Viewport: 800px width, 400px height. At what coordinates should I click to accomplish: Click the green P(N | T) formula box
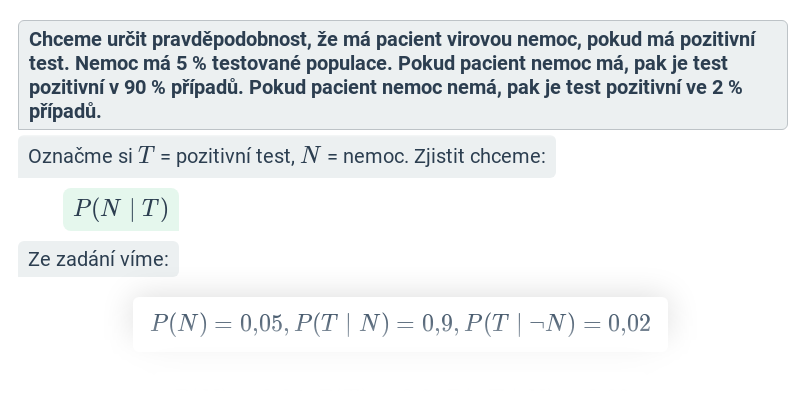pos(121,209)
